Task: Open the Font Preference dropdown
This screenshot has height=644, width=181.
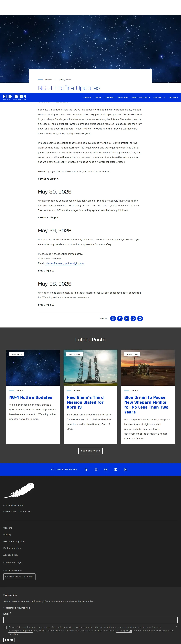Action: tap(19, 576)
